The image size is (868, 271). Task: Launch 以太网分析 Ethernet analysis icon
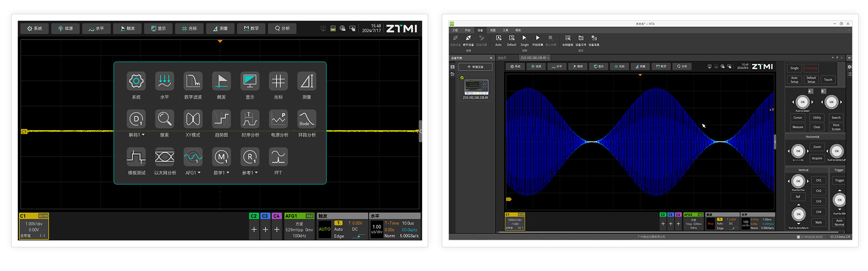pos(165,157)
